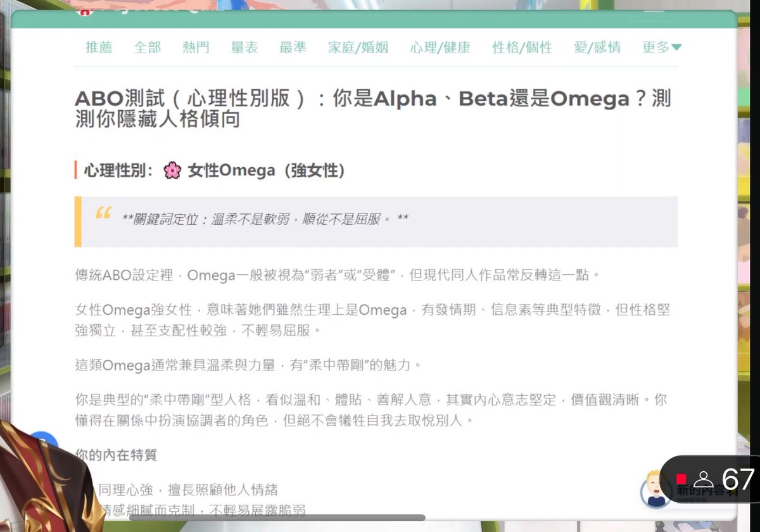
Task: Click the 同理心強 bullet line
Action: [x=187, y=490]
